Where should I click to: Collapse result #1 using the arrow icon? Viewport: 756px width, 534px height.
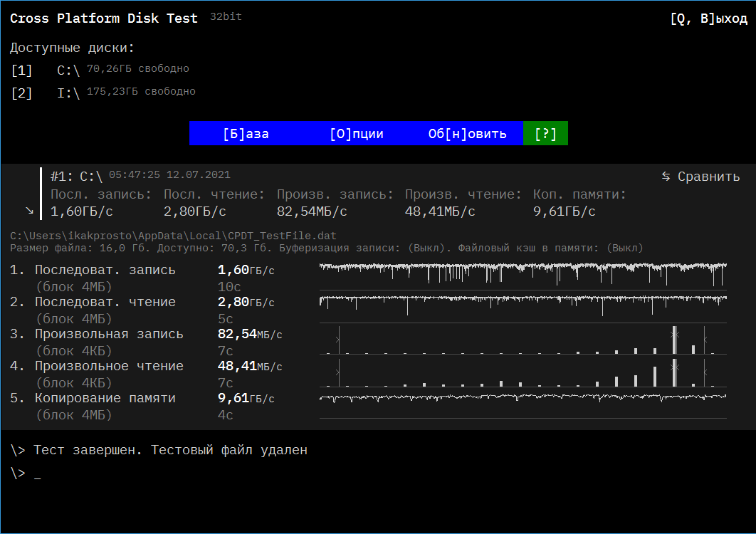pos(29,211)
